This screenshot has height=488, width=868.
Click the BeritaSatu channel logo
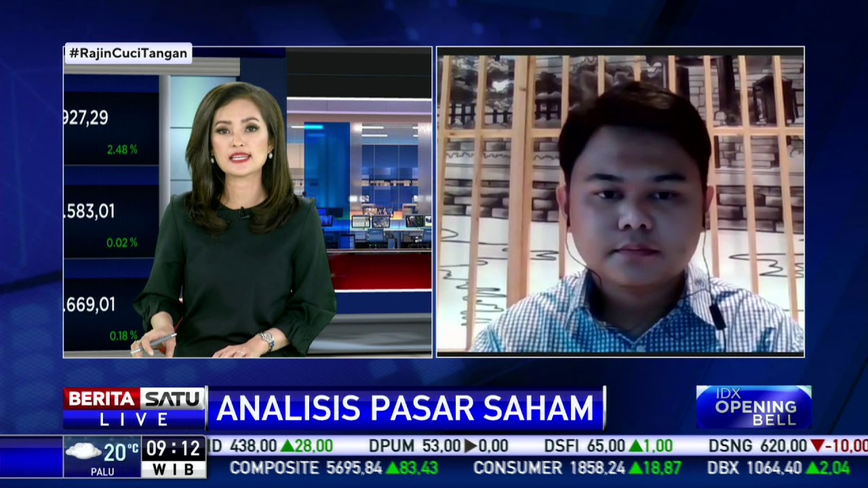(134, 399)
